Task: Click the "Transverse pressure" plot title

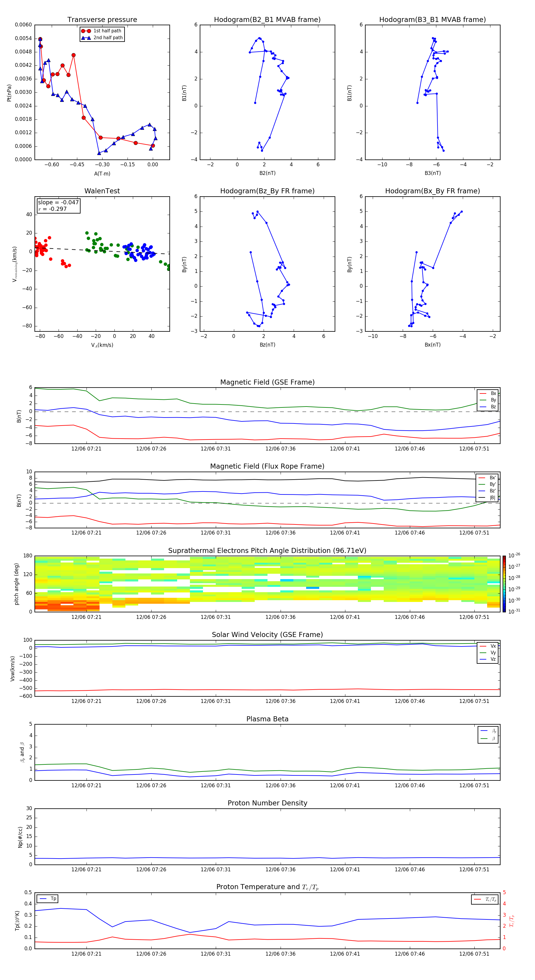Action: click(x=102, y=20)
